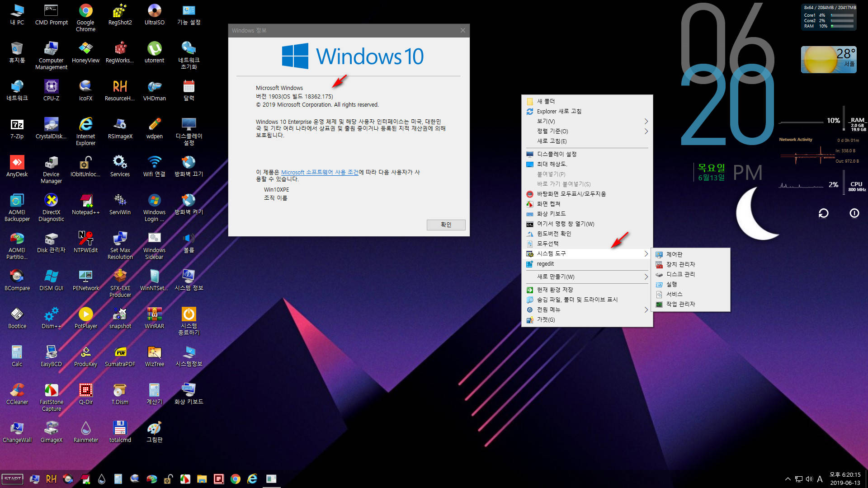Select the Notepad++ desktop icon
This screenshot has height=488, width=868.
click(x=85, y=204)
